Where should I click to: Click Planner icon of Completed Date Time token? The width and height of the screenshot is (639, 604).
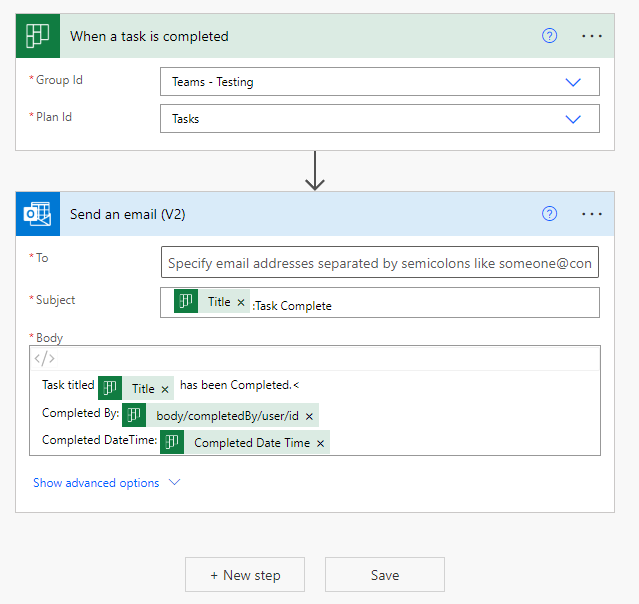(x=172, y=442)
